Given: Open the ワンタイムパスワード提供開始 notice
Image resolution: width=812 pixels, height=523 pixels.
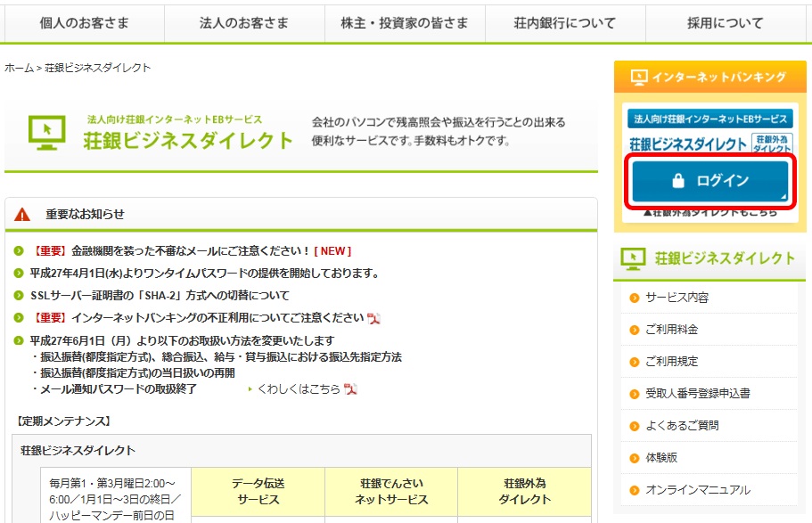Looking at the screenshot, I should coord(204,274).
